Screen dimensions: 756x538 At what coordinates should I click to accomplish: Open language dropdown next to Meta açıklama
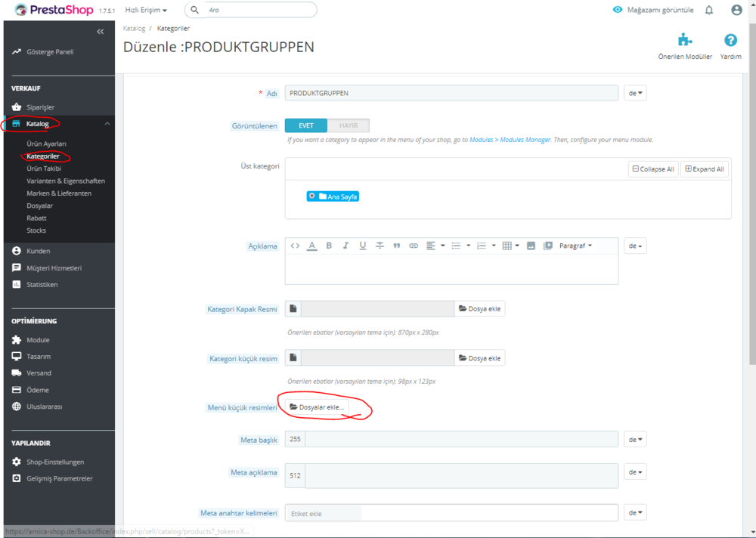coord(635,472)
